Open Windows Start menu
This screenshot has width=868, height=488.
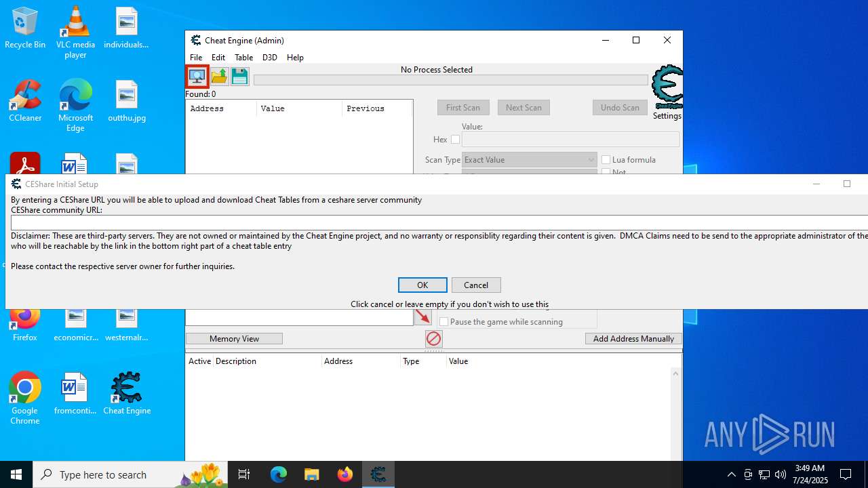tap(16, 474)
